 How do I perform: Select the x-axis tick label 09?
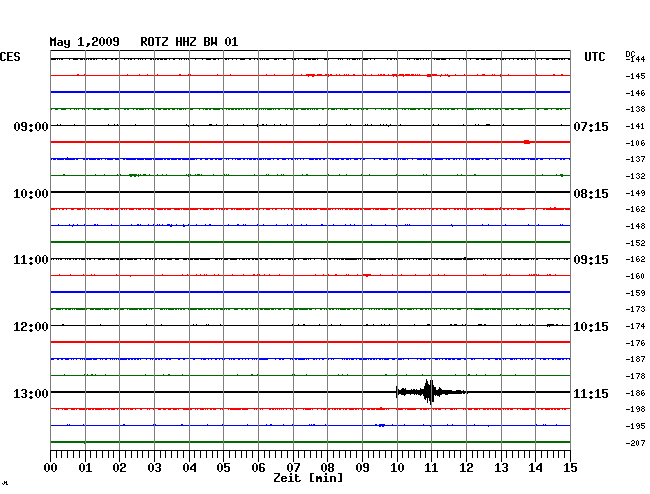362,468
